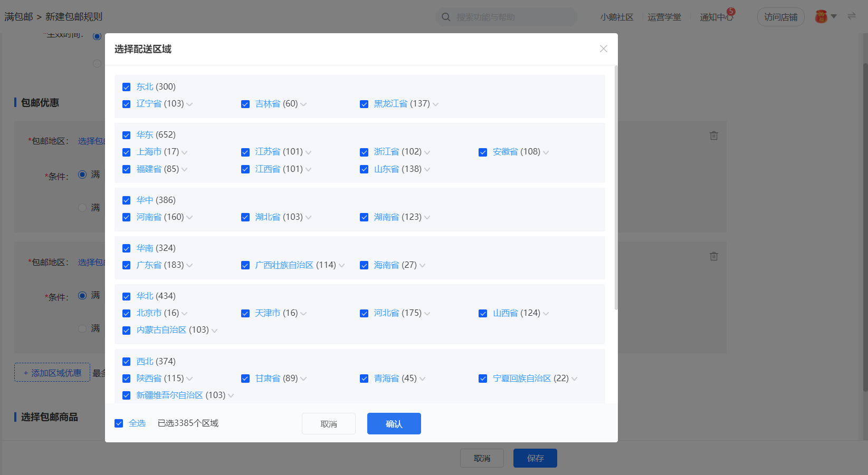The width and height of the screenshot is (868, 475).
Task: Expand 海南省 city list chevron
Action: [x=422, y=265]
